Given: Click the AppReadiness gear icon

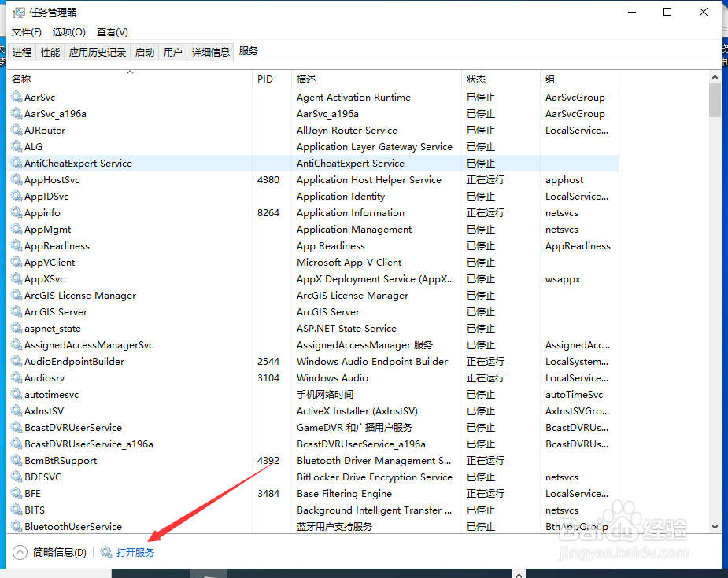Looking at the screenshot, I should tap(17, 245).
